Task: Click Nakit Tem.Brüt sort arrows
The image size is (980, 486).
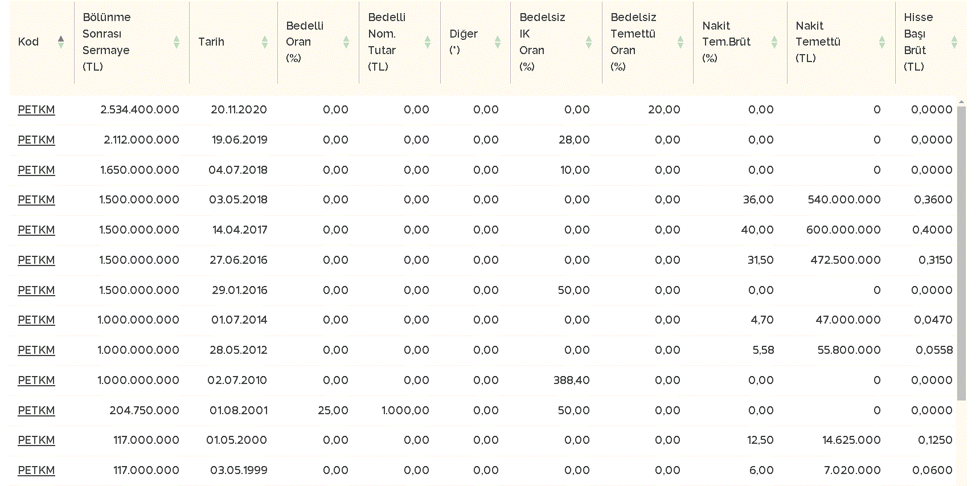Action: [774, 42]
